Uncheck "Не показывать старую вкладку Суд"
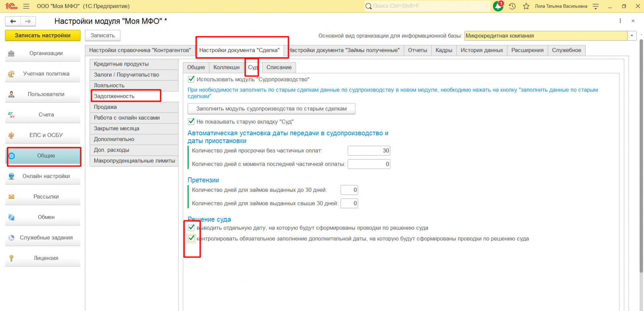The image size is (644, 311). 191,121
